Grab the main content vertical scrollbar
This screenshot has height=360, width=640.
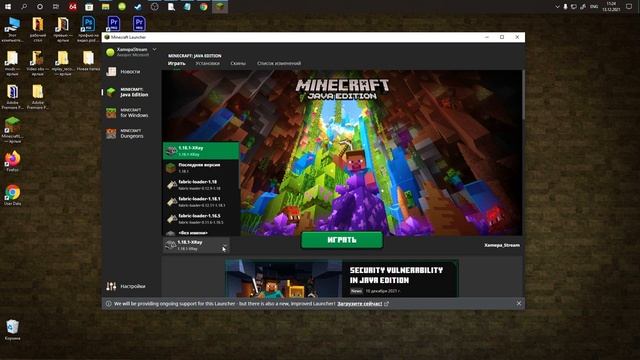click(523, 96)
